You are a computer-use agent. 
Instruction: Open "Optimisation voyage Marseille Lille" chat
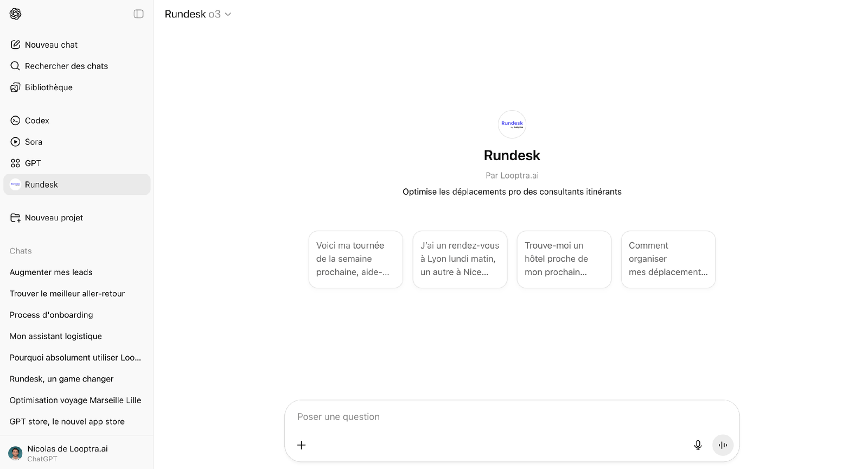[x=75, y=400]
